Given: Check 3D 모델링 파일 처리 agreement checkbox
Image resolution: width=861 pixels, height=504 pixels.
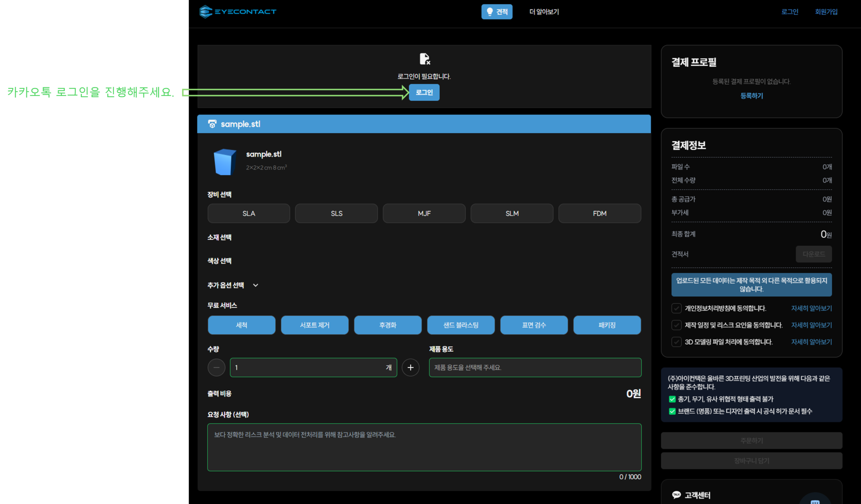Looking at the screenshot, I should point(676,342).
